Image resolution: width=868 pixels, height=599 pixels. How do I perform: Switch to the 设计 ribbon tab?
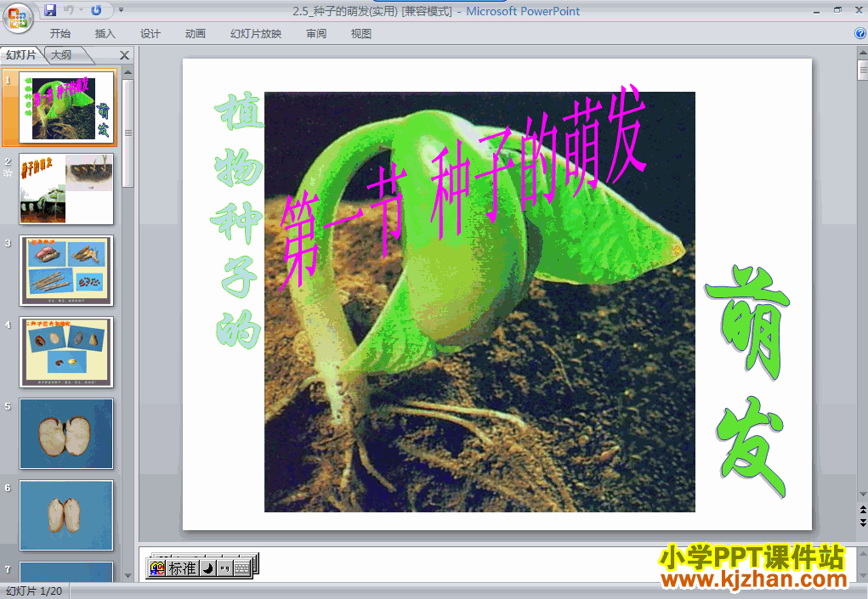150,34
